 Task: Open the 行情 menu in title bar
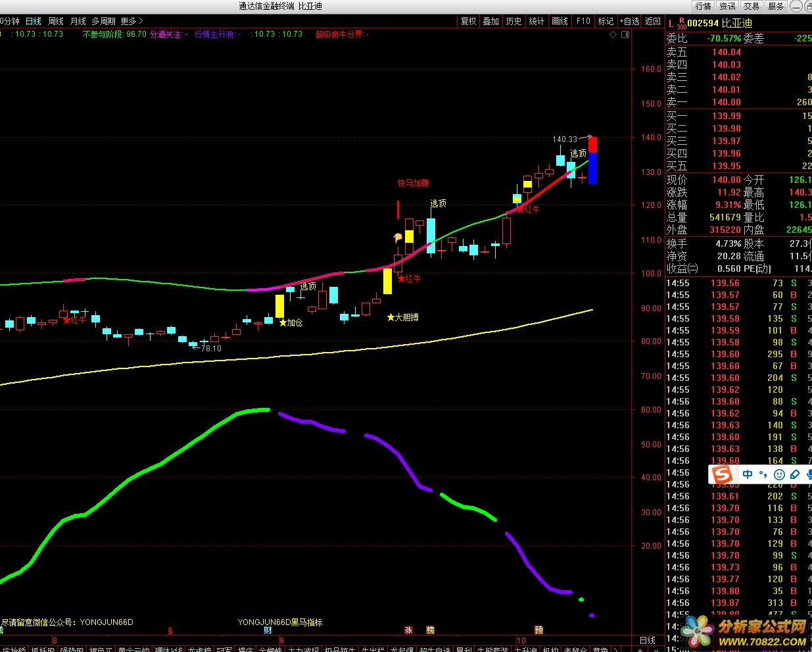[703, 6]
